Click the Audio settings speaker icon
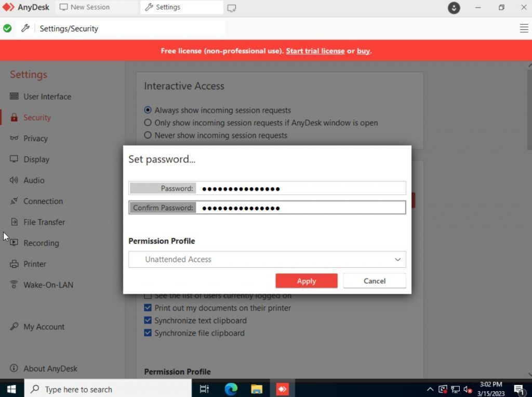This screenshot has width=532, height=397. [x=14, y=180]
